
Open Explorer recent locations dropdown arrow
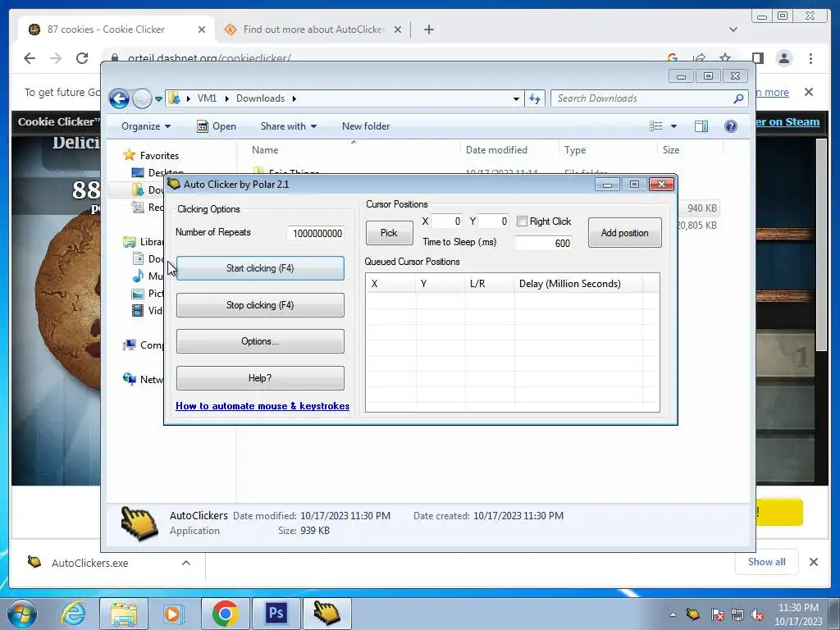pos(158,99)
